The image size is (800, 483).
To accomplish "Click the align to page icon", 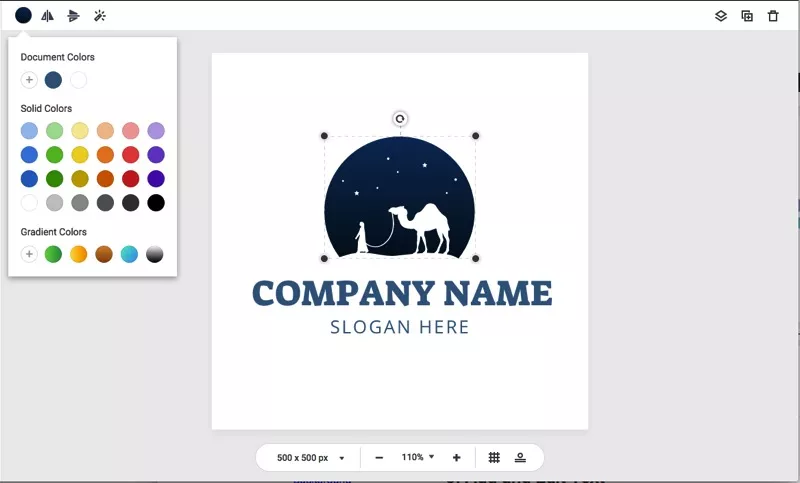I will pos(520,457).
